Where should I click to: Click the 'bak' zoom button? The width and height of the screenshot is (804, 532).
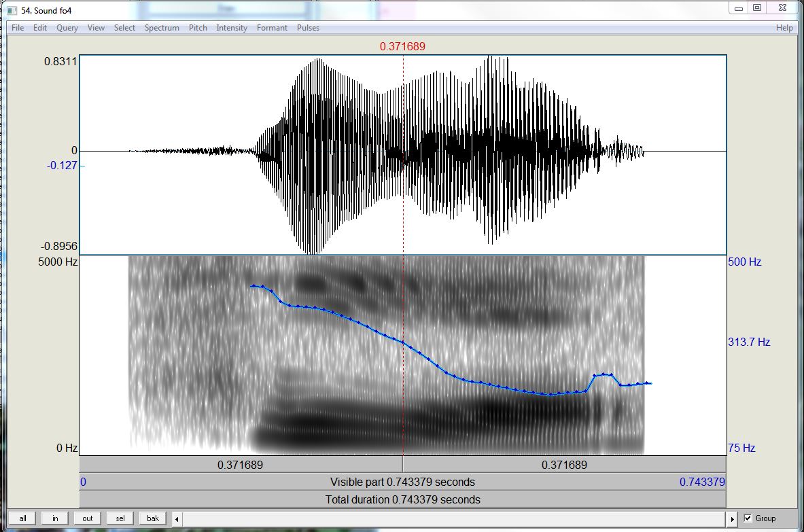153,518
